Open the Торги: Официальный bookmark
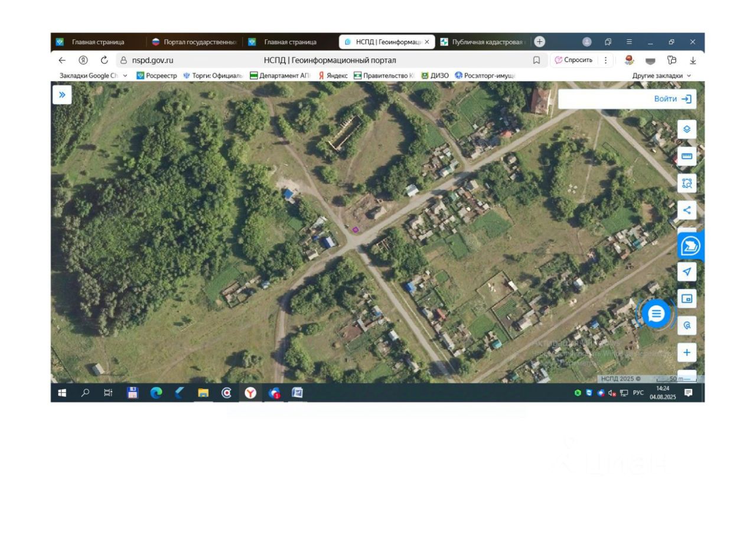Image resolution: width=756 pixels, height=534 pixels. click(213, 76)
